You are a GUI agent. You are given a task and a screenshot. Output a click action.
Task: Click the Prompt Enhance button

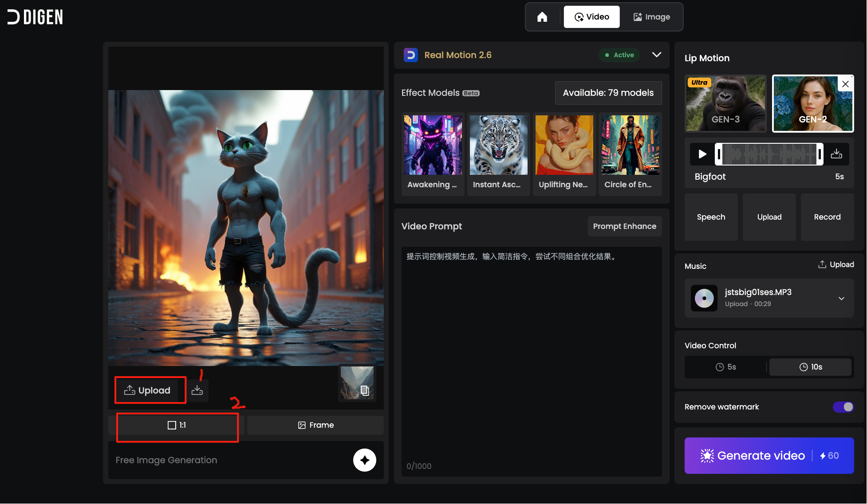click(624, 226)
